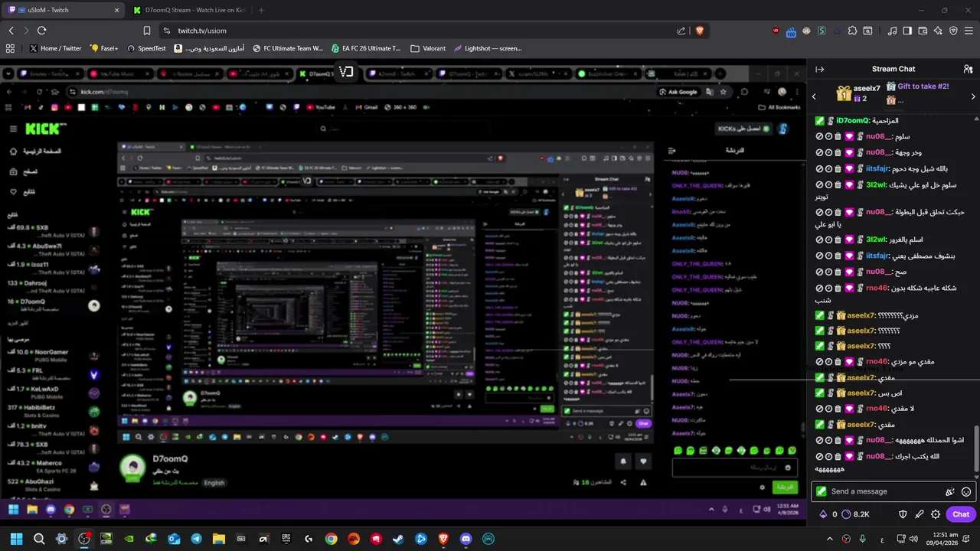Image resolution: width=980 pixels, height=551 pixels.
Task: Click Gift to take #2! text
Action: (x=923, y=86)
